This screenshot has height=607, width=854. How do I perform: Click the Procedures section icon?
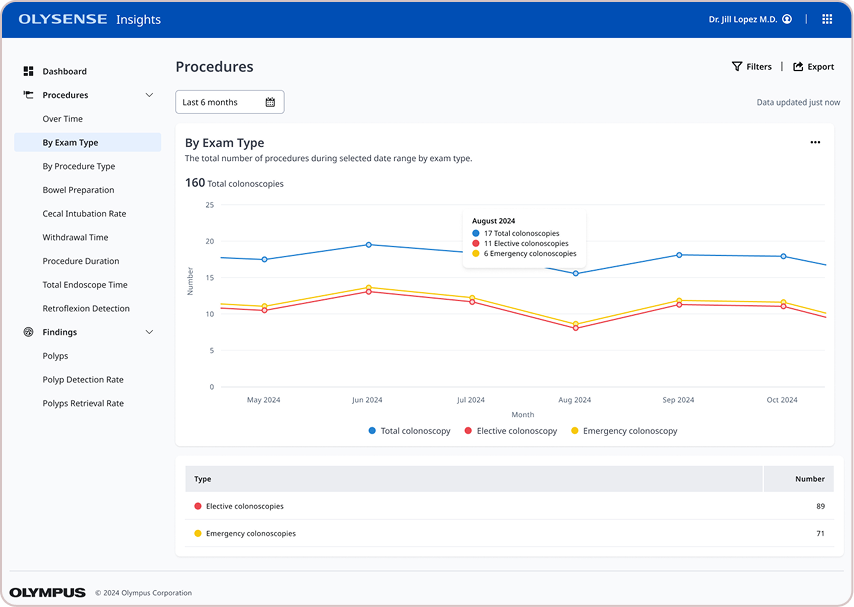[x=28, y=95]
